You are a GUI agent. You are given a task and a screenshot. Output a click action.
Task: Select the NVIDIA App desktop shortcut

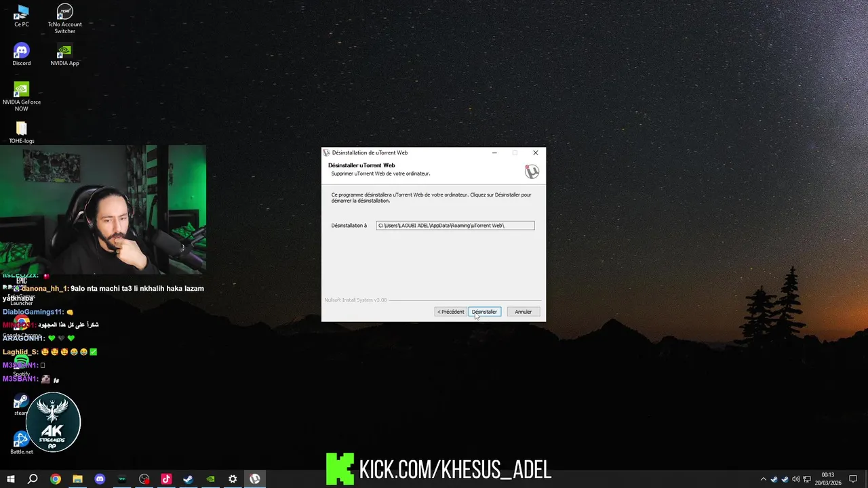coord(64,55)
